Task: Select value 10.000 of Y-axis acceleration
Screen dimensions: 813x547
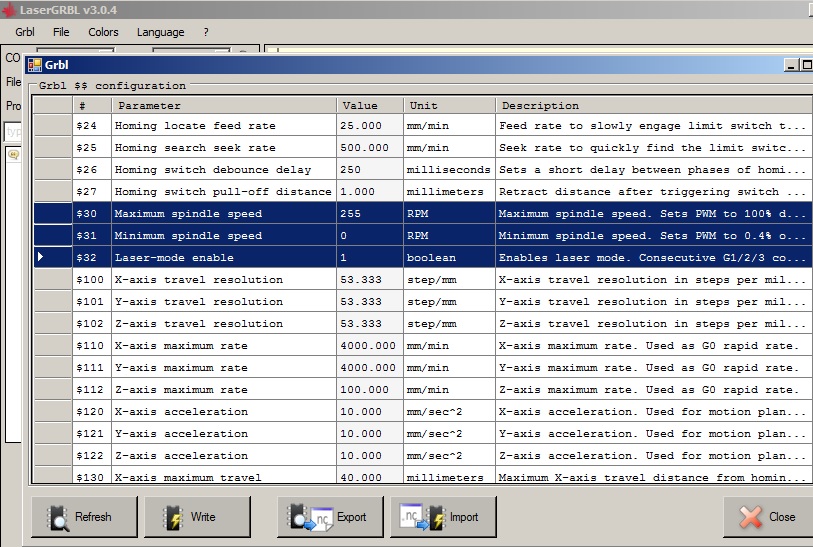Action: [x=370, y=433]
